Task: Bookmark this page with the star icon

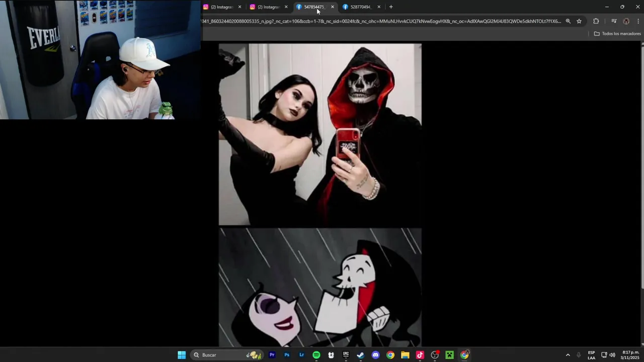Action: point(579,21)
